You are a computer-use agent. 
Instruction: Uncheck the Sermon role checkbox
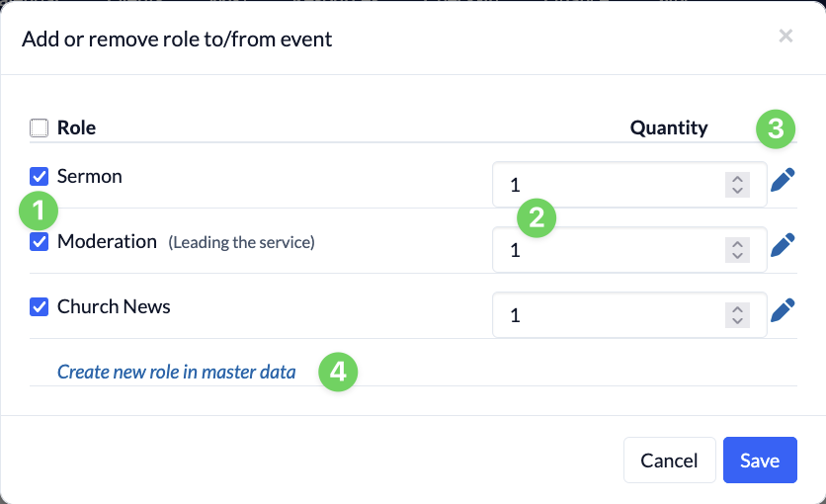[x=39, y=177]
